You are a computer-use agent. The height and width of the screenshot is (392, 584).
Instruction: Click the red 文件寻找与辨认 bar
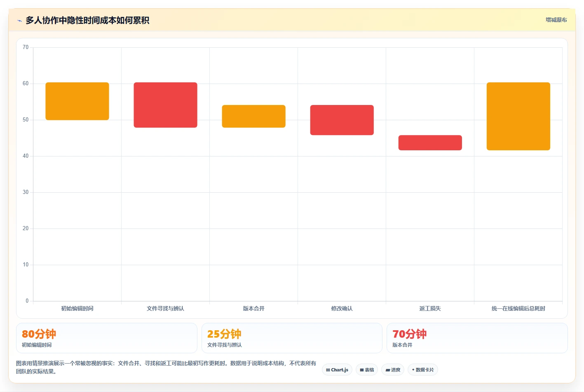165,105
